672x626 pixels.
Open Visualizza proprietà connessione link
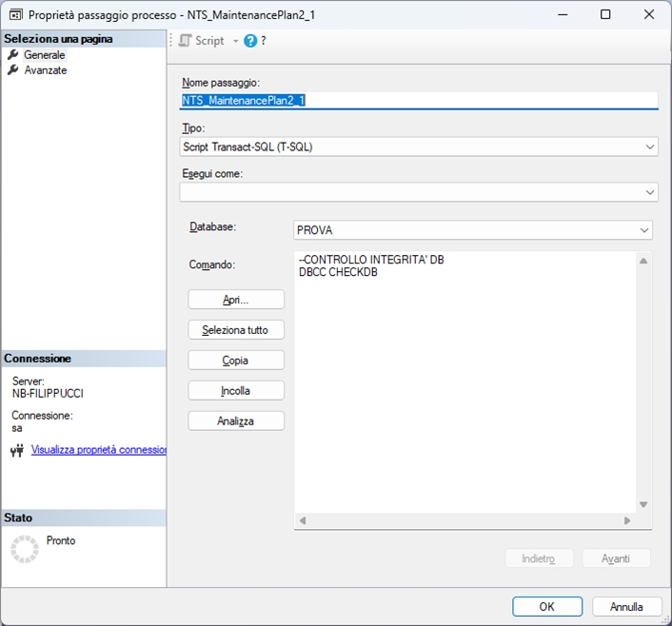(x=99, y=450)
